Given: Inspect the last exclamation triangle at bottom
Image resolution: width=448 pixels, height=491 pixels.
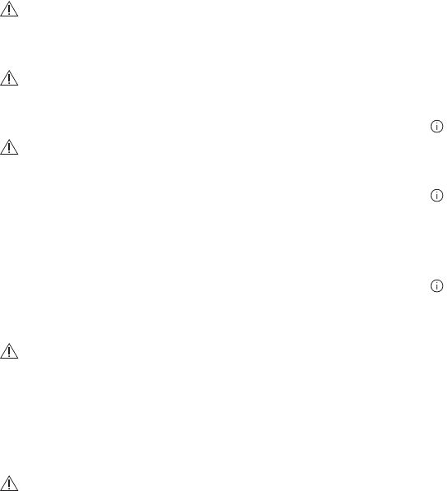Looking at the screenshot, I should click(9, 483).
